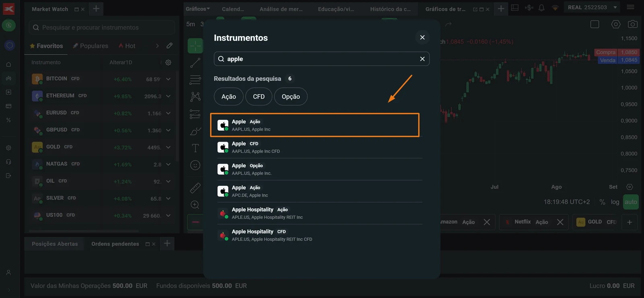Viewport: 644px width, 298px height.
Task: Click the layout panel icon in top bar
Action: 515,8
